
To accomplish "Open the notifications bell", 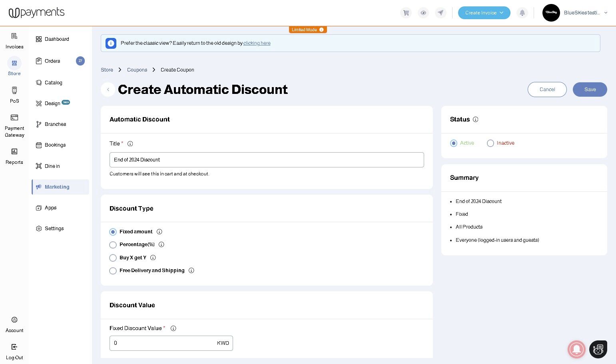I will (522, 13).
